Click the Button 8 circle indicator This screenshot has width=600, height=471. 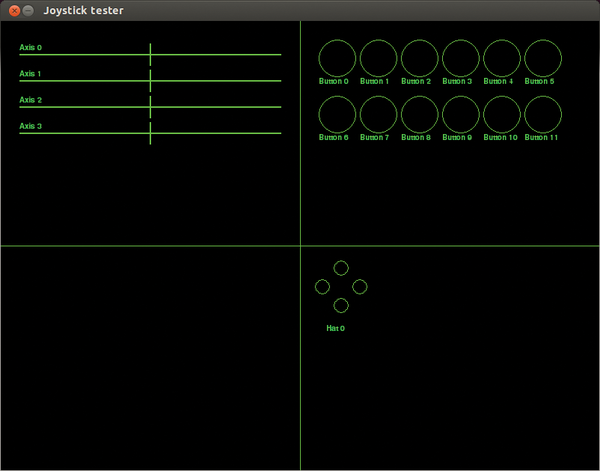pyautogui.click(x=419, y=114)
